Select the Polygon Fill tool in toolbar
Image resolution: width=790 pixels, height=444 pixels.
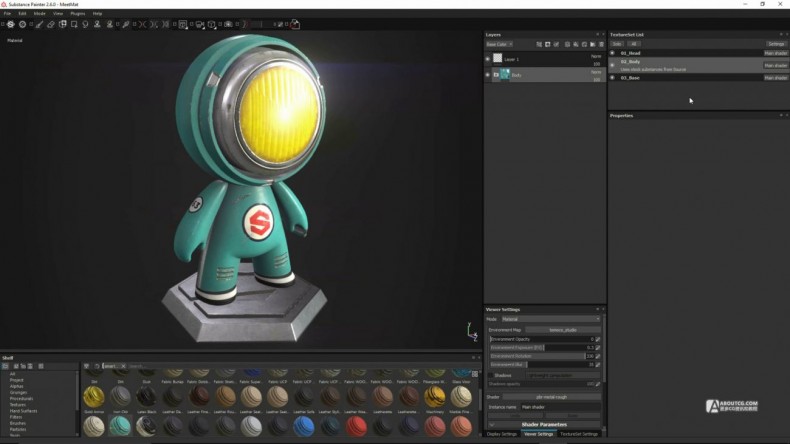tap(74, 24)
